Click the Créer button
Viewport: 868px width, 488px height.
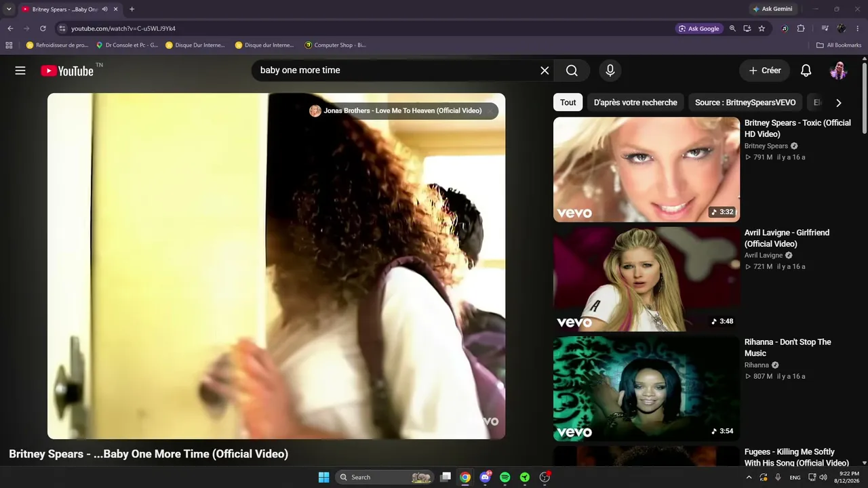(x=764, y=70)
